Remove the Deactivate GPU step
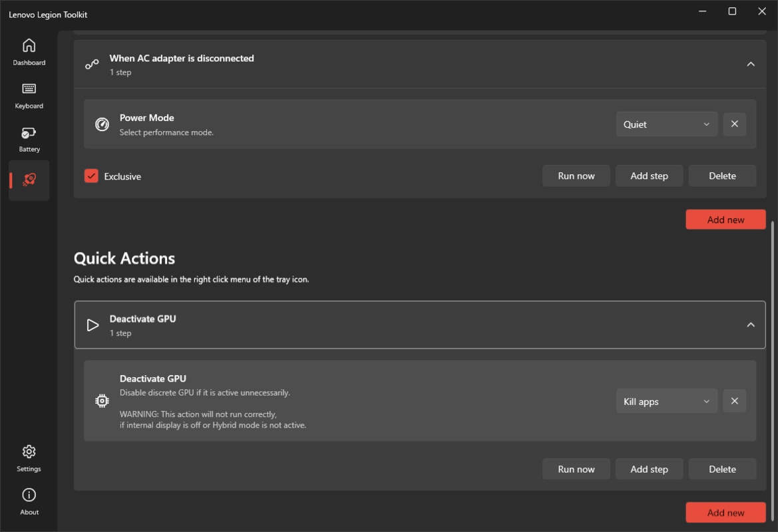778x532 pixels. pos(734,401)
